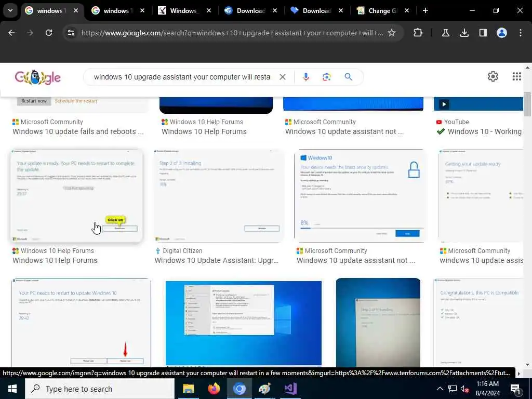Switch to the first 'windows' Google tab
The width and height of the screenshot is (532, 399).
[x=51, y=11]
